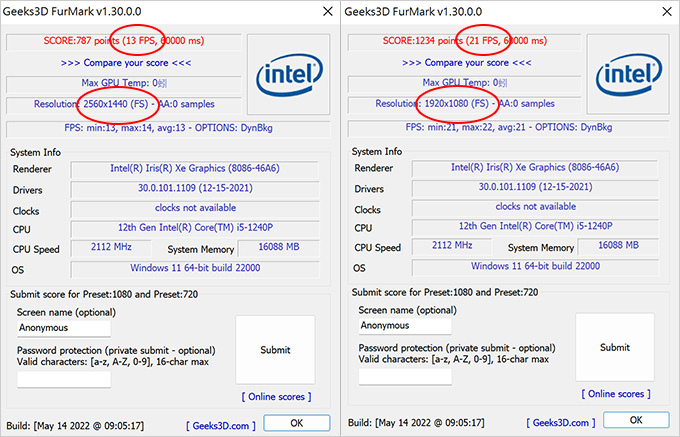Click 16088 MB System Memory value, right window
The image size is (680, 437).
pos(618,246)
